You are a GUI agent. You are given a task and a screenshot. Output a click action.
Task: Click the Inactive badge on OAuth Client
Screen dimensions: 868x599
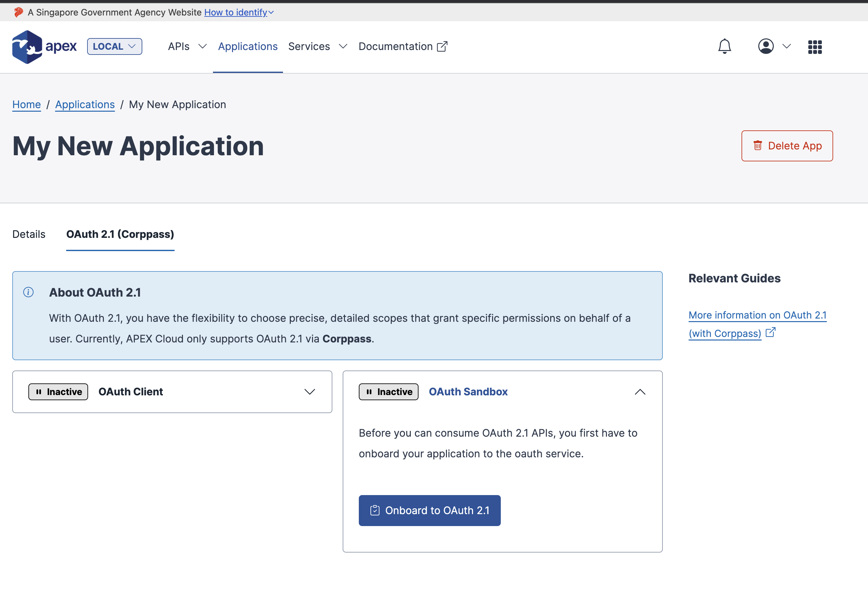click(x=58, y=391)
